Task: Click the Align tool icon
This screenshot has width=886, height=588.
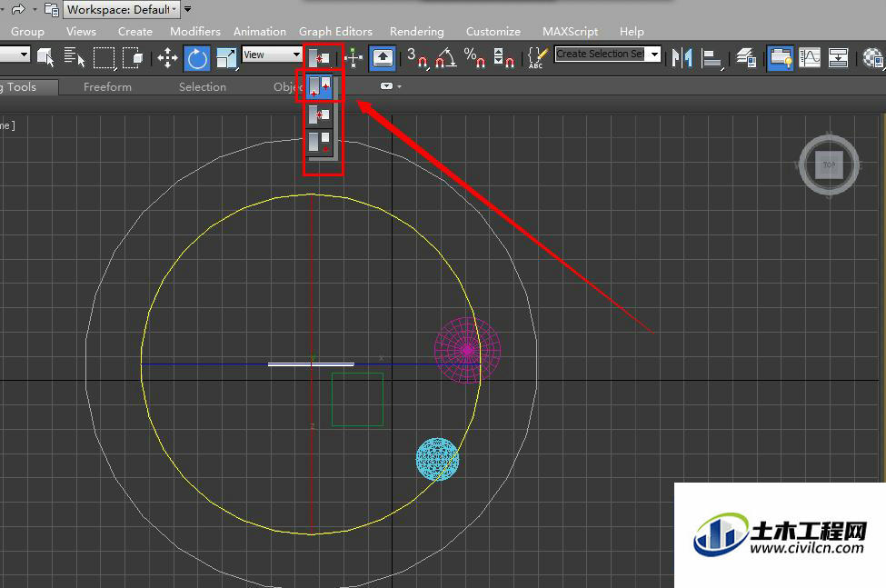Action: [712, 57]
